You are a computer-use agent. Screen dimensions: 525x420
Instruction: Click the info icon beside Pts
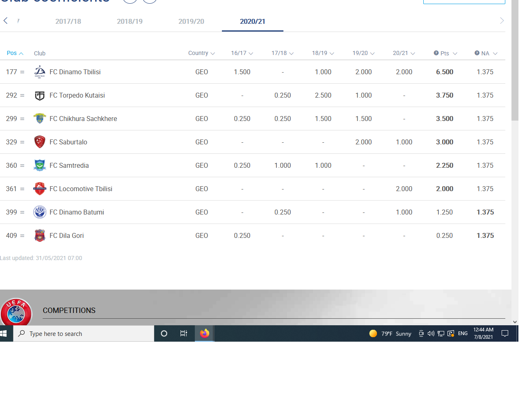coord(436,53)
